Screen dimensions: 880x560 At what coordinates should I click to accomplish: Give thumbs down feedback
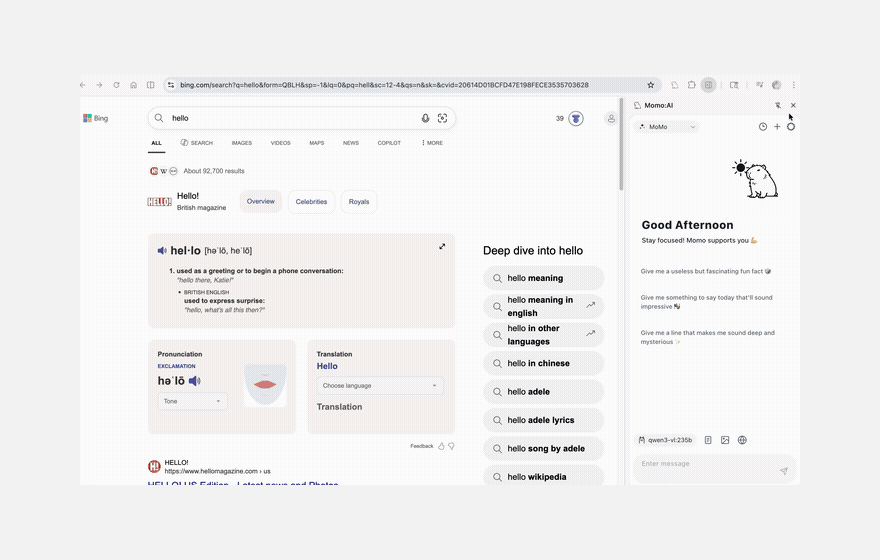(451, 446)
